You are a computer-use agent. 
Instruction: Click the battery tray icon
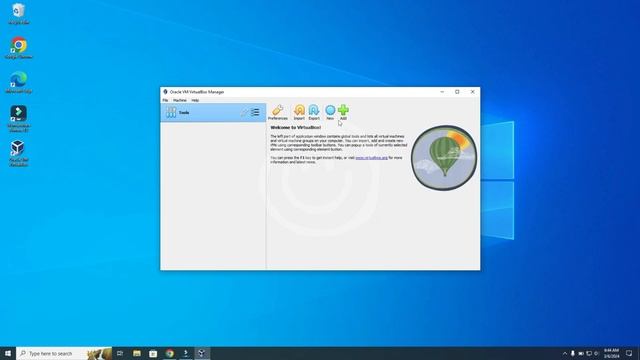(x=581, y=353)
